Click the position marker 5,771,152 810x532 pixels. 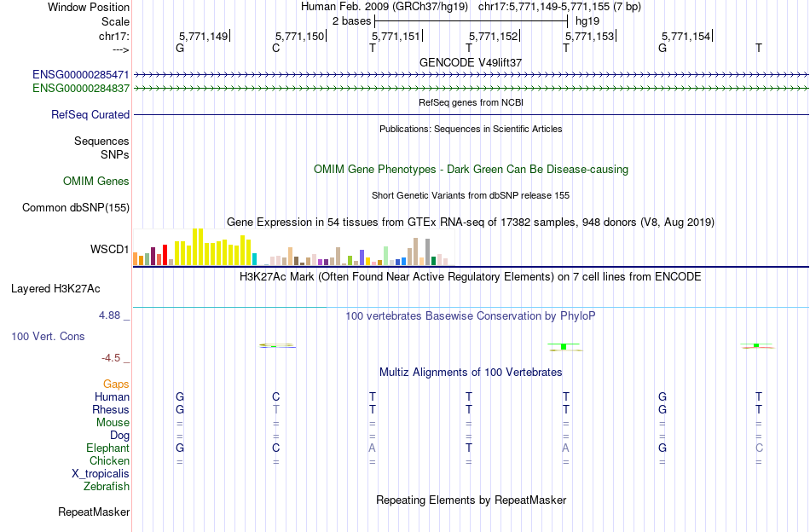[494, 36]
